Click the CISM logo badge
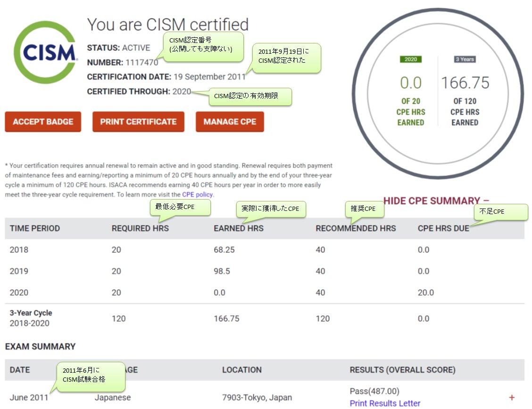 [x=46, y=52]
